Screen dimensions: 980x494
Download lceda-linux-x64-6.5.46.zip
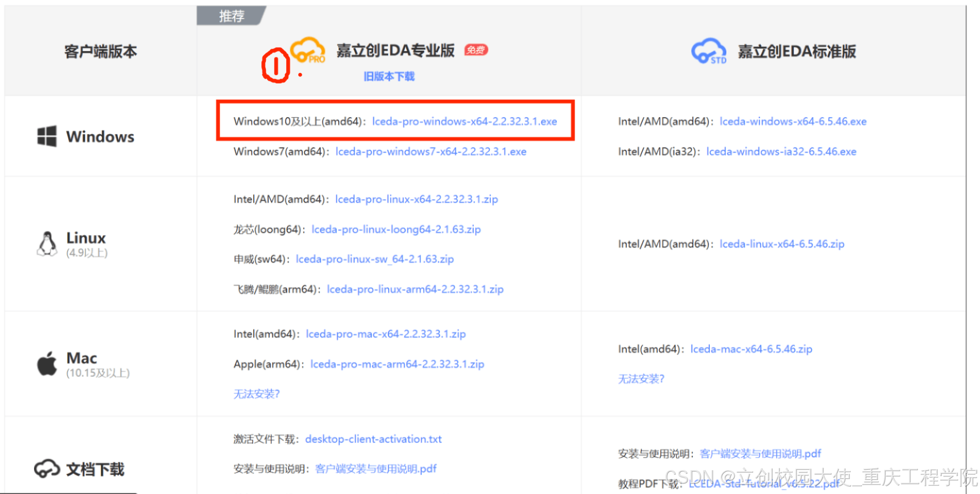pyautogui.click(x=782, y=244)
